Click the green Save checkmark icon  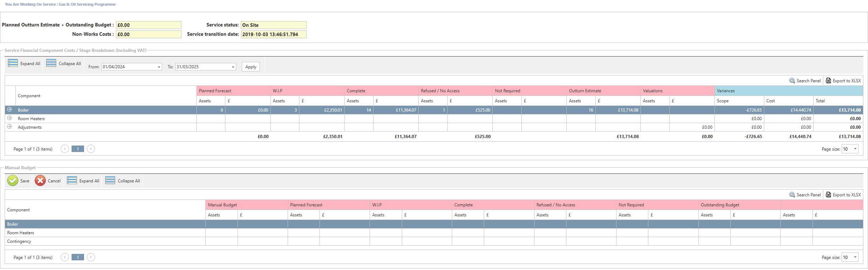click(x=13, y=181)
